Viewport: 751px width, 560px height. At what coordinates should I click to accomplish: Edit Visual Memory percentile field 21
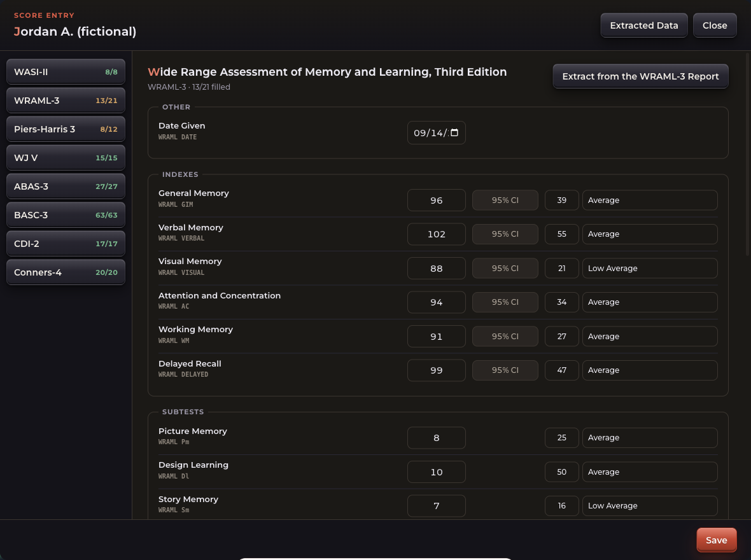[x=561, y=269]
